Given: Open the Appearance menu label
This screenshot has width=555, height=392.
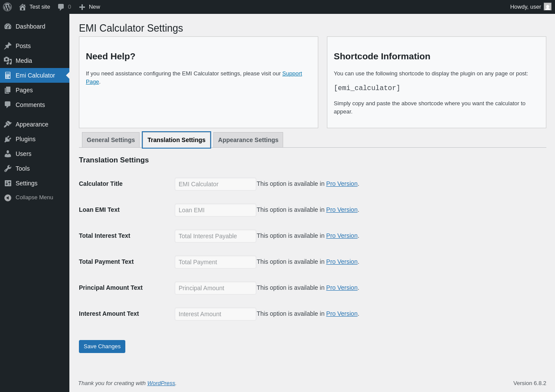Looking at the screenshot, I should coord(32,124).
